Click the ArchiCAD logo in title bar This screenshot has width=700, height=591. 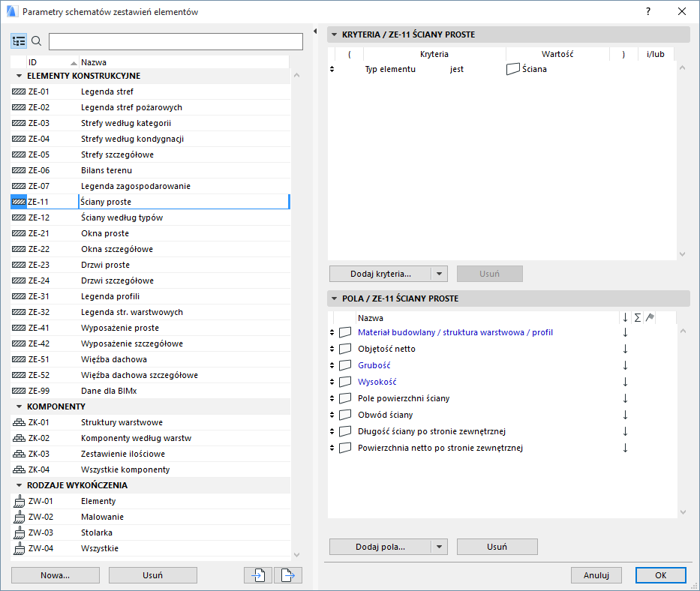point(12,11)
